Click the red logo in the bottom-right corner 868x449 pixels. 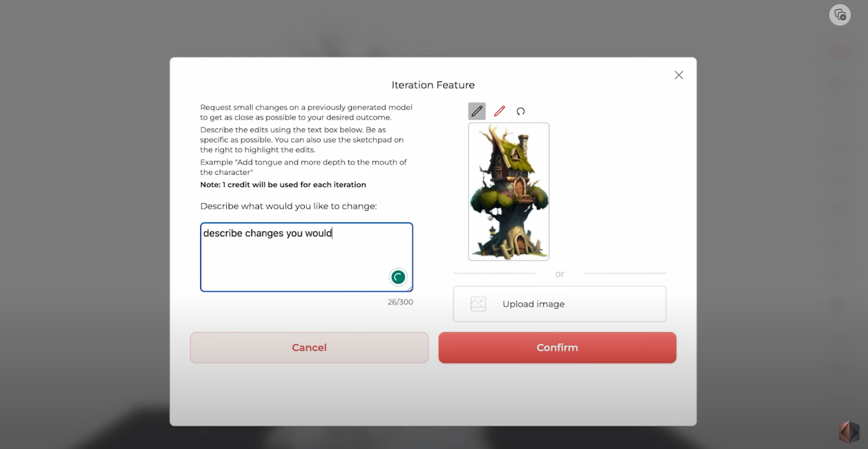(x=849, y=432)
